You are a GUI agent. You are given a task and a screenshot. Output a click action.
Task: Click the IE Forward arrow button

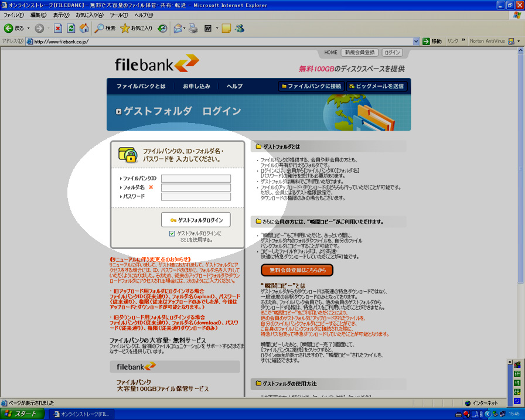pos(39,29)
